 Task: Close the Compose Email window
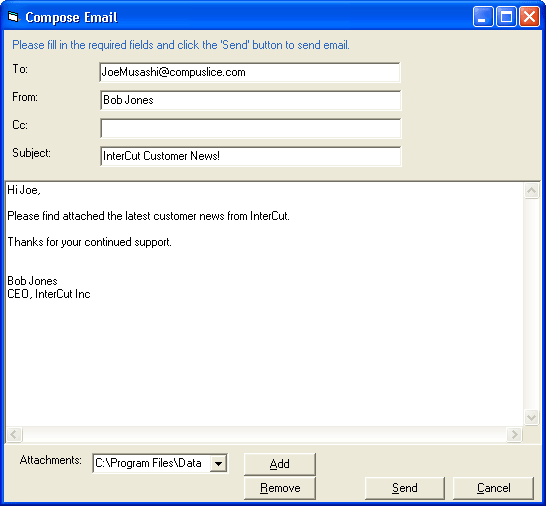pyautogui.click(x=529, y=16)
